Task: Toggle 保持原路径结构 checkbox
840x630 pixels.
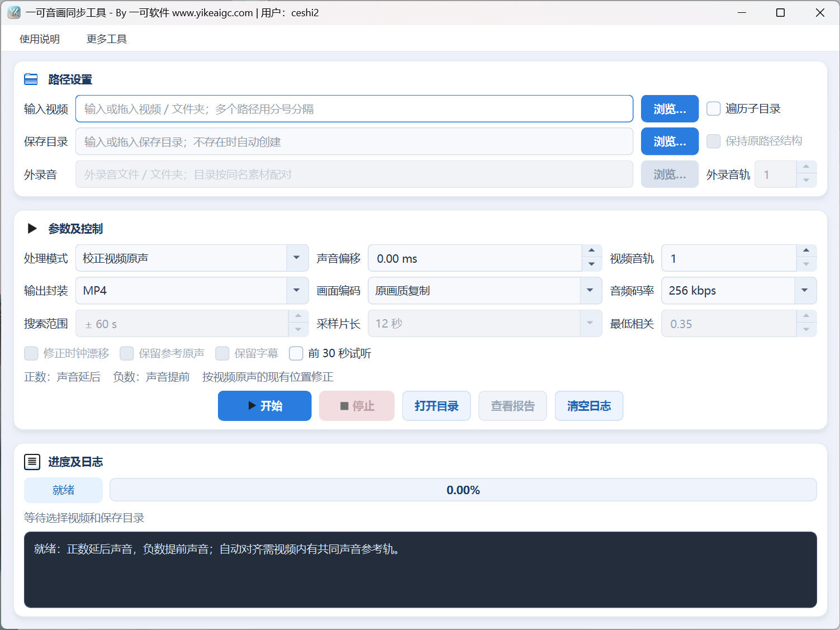Action: [x=714, y=141]
